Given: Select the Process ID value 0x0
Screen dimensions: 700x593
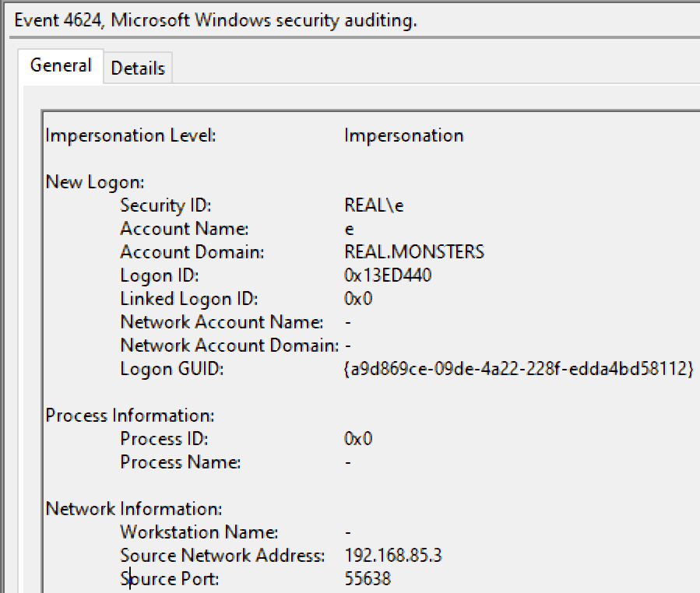Looking at the screenshot, I should (x=358, y=439).
